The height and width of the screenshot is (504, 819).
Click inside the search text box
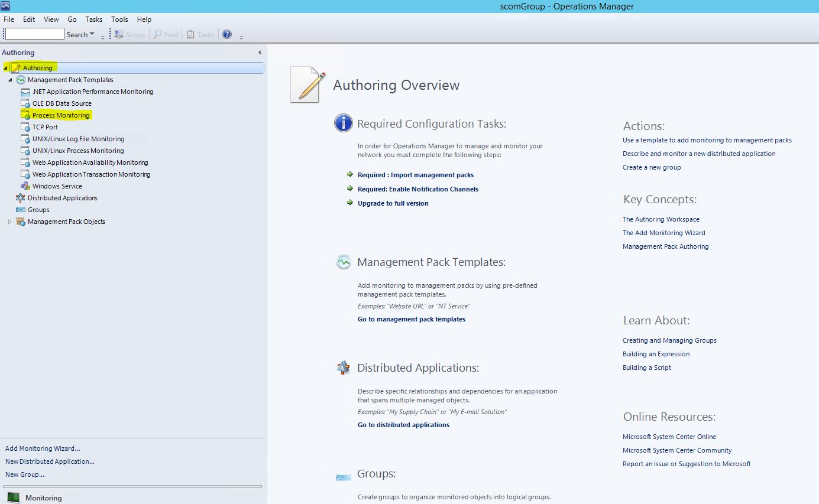34,34
